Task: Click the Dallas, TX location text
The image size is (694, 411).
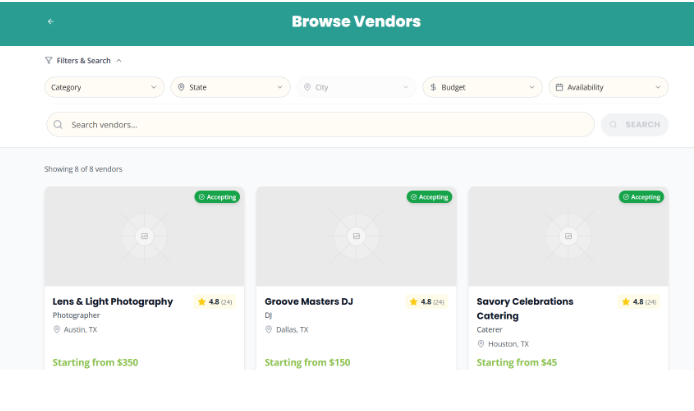Action: coord(292,330)
